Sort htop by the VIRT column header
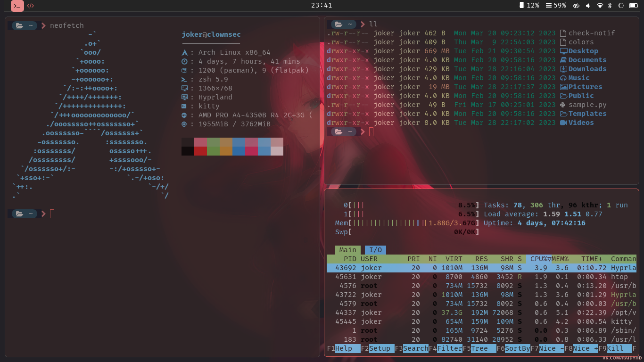The image size is (644, 362). point(454,259)
